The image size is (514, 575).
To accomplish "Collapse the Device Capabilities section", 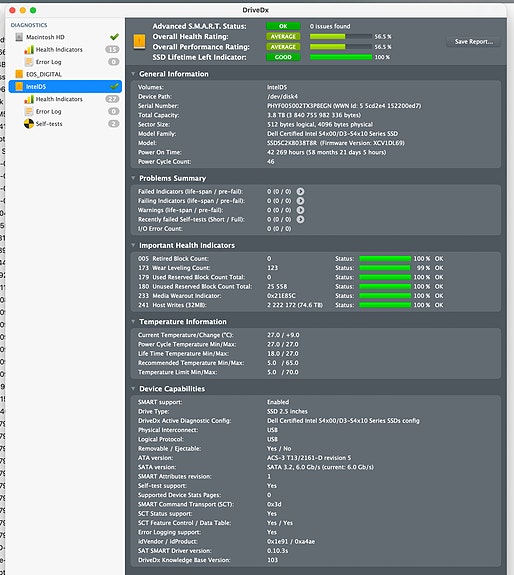I will click(133, 388).
